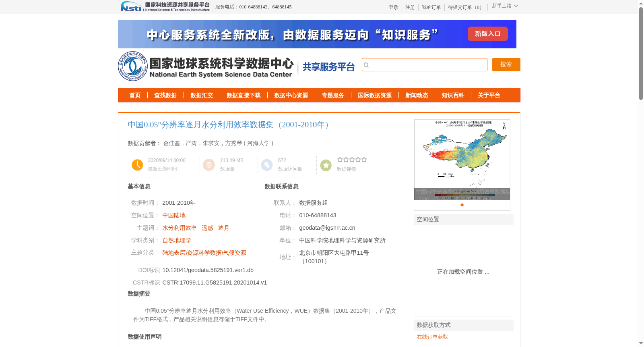Image resolution: width=644 pixels, height=347 pixels.
Task: Click the 2020/09/14 00:00 update time
Action: [x=167, y=160]
